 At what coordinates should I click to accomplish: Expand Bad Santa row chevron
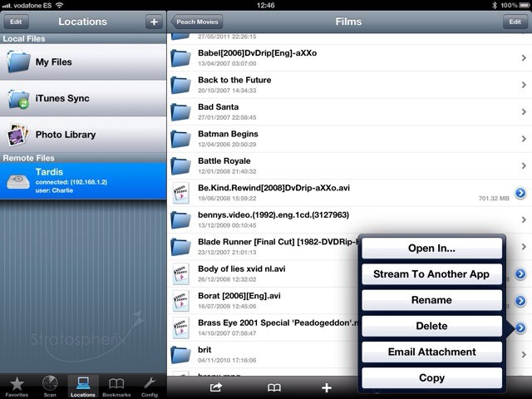point(524,112)
